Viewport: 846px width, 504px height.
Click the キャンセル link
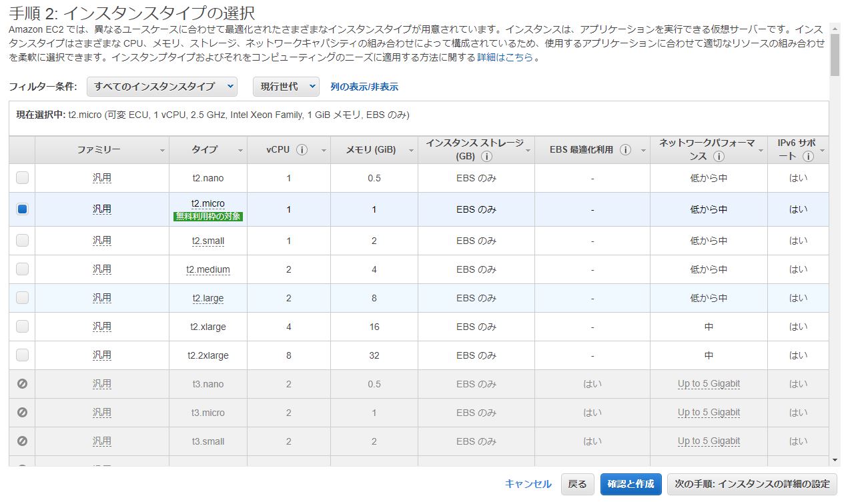(528, 484)
